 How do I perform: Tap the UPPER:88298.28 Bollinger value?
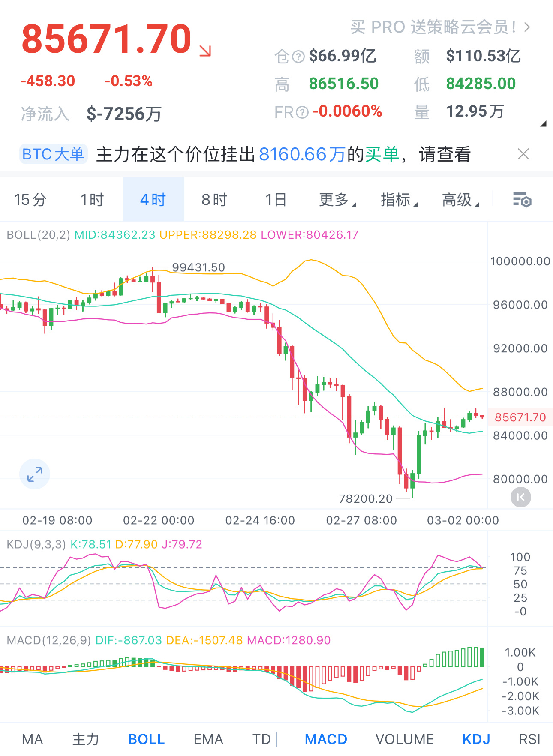click(208, 235)
